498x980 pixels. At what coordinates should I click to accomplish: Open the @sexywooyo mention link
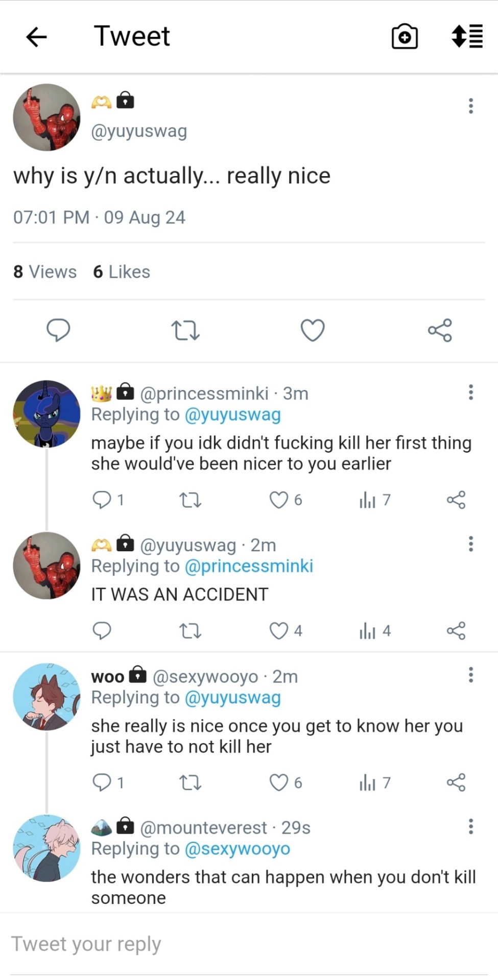coord(237,849)
